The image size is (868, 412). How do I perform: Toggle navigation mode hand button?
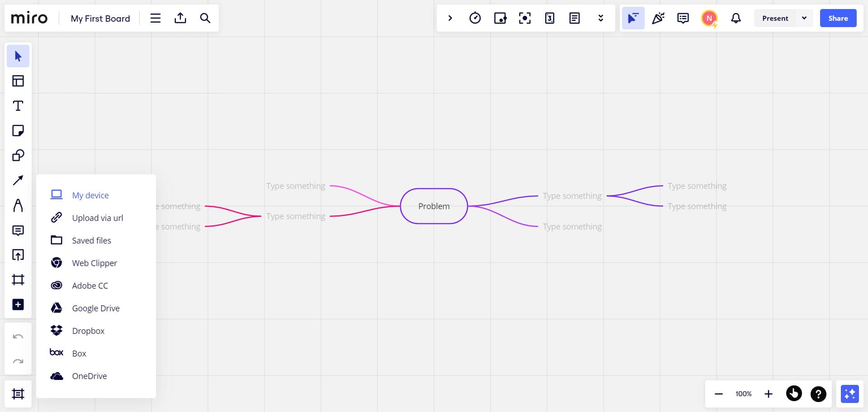pos(794,394)
